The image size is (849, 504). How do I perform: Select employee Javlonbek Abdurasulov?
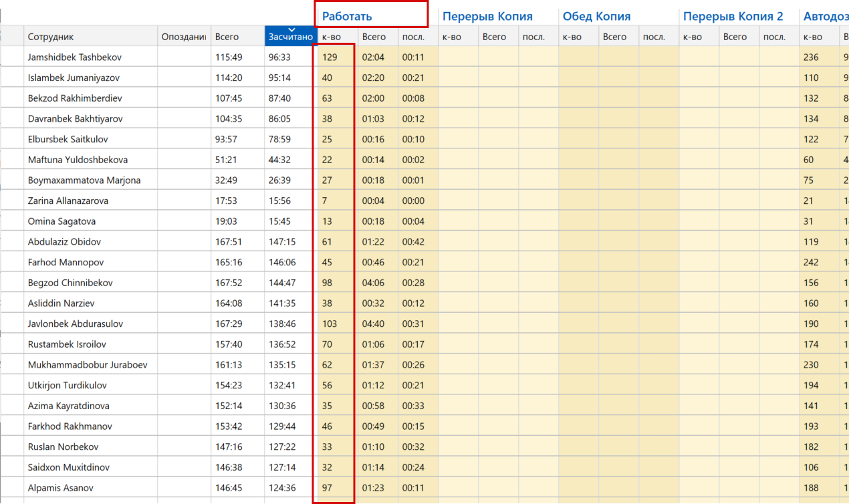(76, 324)
